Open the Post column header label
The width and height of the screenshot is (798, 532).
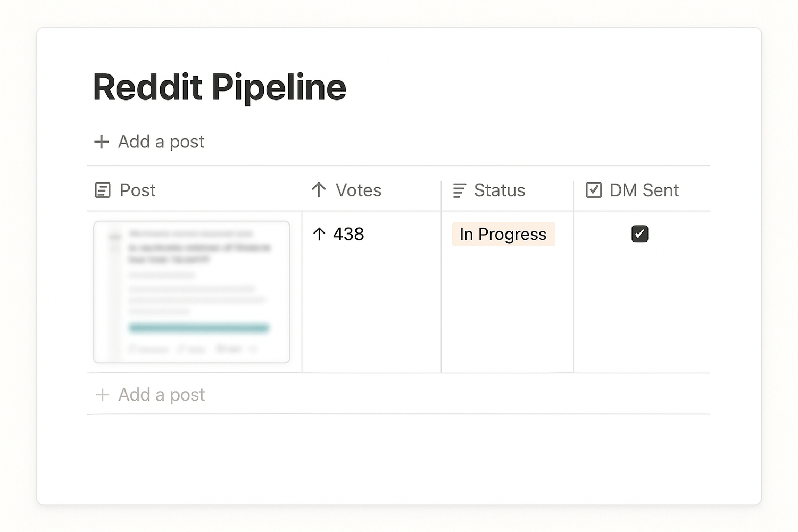pos(137,190)
